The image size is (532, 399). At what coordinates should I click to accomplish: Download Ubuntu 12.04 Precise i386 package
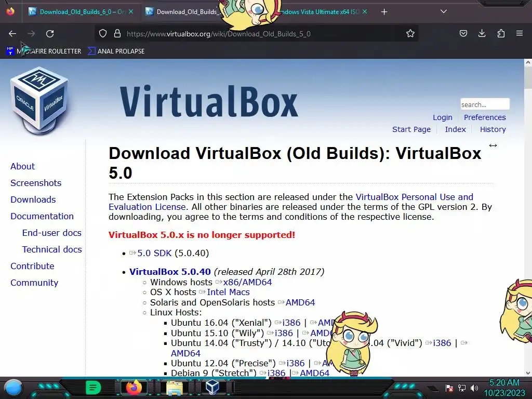click(x=296, y=363)
